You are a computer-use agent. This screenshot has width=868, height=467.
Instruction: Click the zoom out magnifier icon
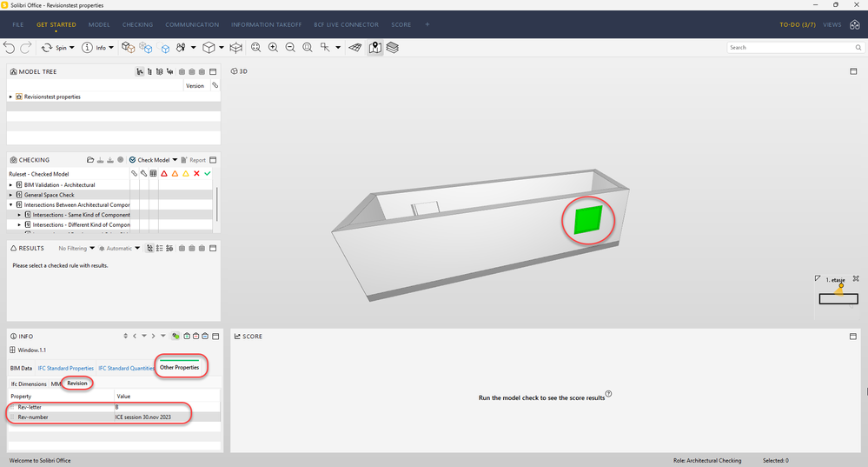point(290,48)
